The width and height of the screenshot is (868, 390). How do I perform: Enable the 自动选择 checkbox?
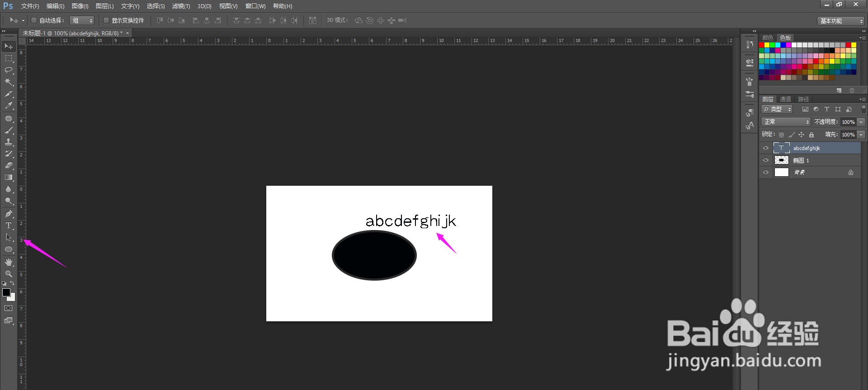[x=33, y=20]
